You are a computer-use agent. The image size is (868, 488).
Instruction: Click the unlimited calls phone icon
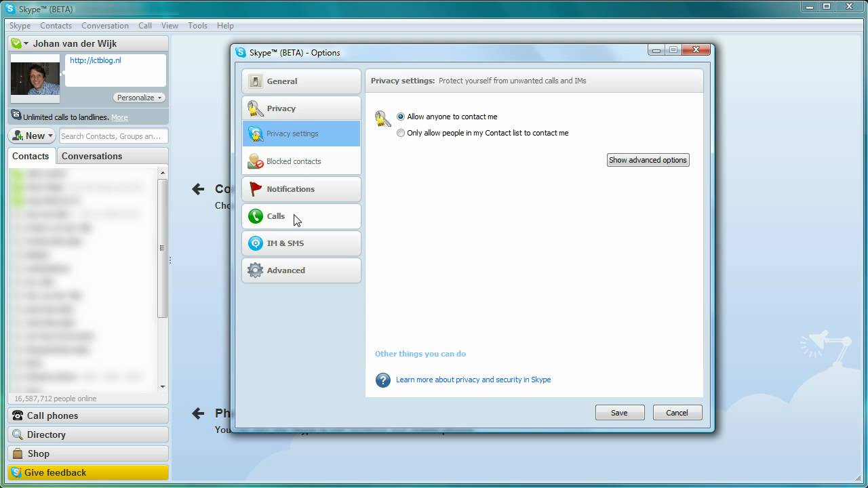16,116
